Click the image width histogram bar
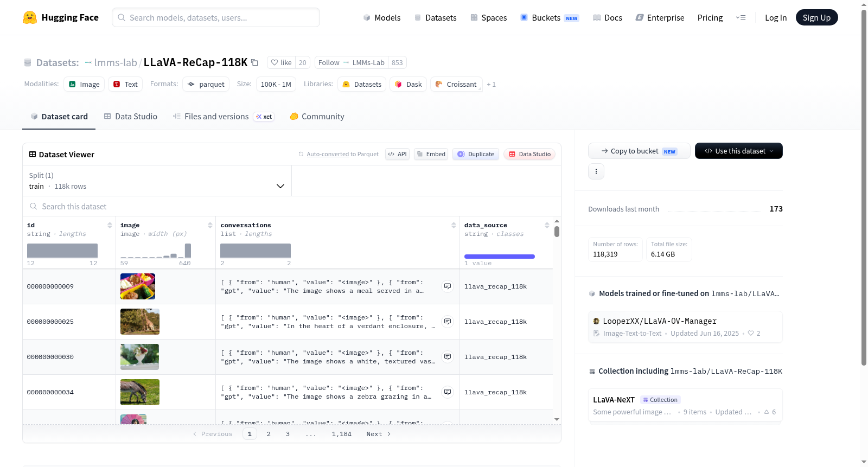Viewport: 868px width, 467px height. coord(188,250)
